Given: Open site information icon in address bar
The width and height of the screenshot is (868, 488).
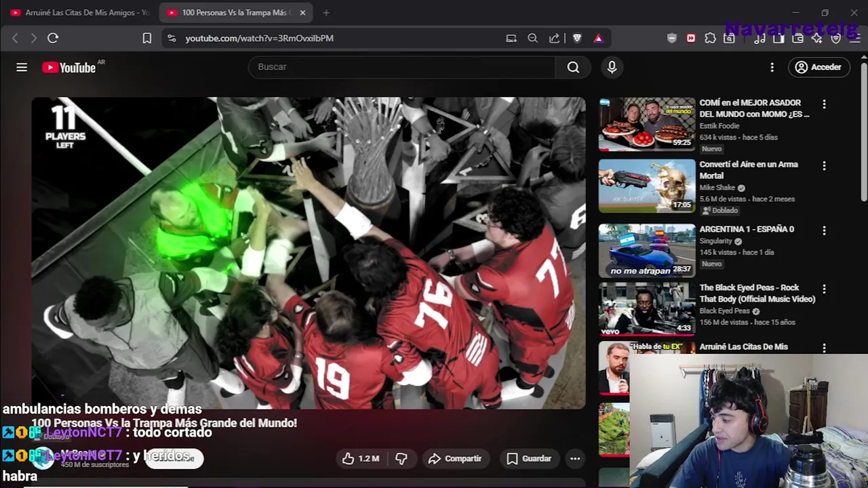Looking at the screenshot, I should tap(172, 39).
